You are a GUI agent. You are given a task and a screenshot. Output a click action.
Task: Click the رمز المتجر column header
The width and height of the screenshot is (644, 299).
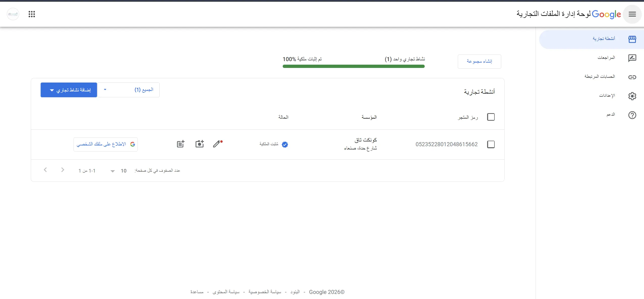(468, 117)
